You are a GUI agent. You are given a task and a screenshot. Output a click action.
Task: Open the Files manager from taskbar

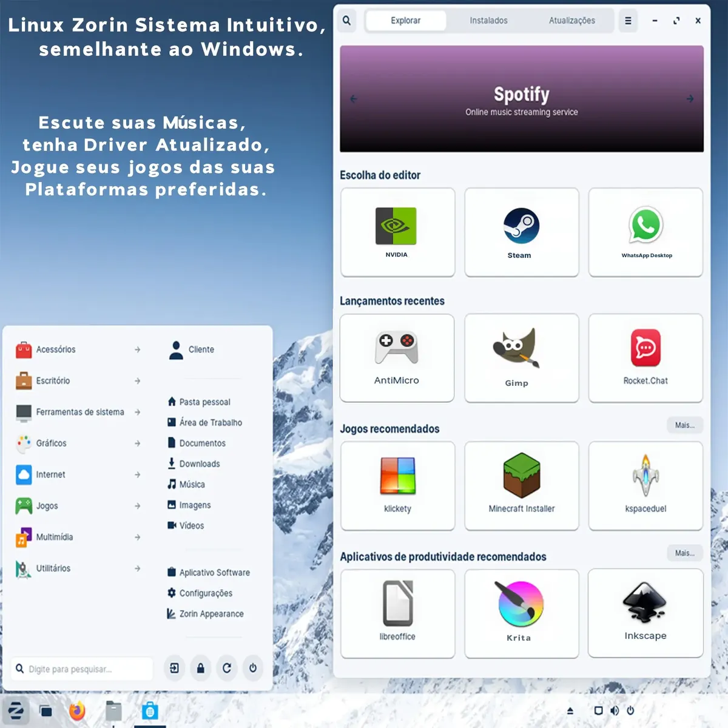pos(113,711)
